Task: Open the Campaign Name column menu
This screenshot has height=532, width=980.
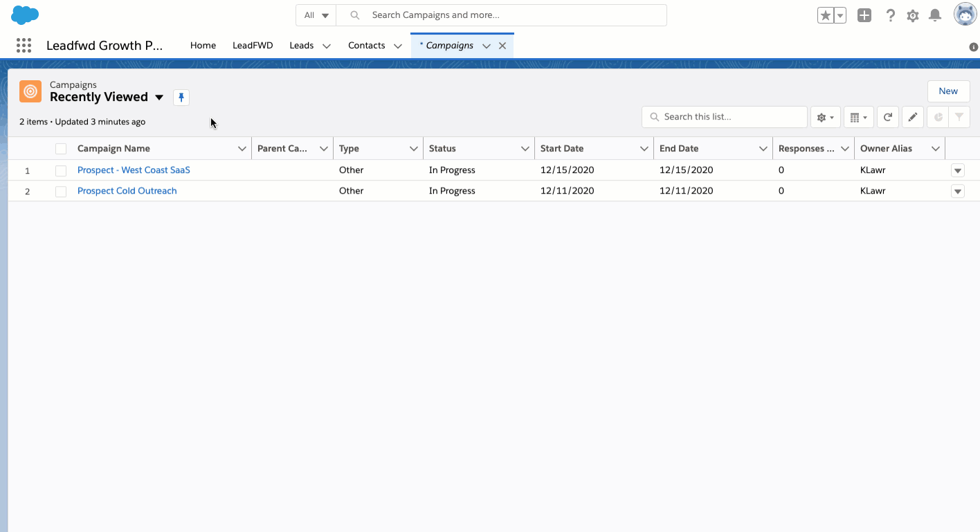Action: [x=242, y=149]
